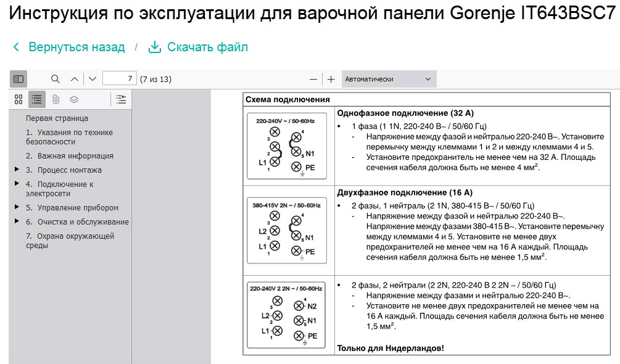Click the current outline item button
The width and height of the screenshot is (620, 364).
click(x=122, y=99)
